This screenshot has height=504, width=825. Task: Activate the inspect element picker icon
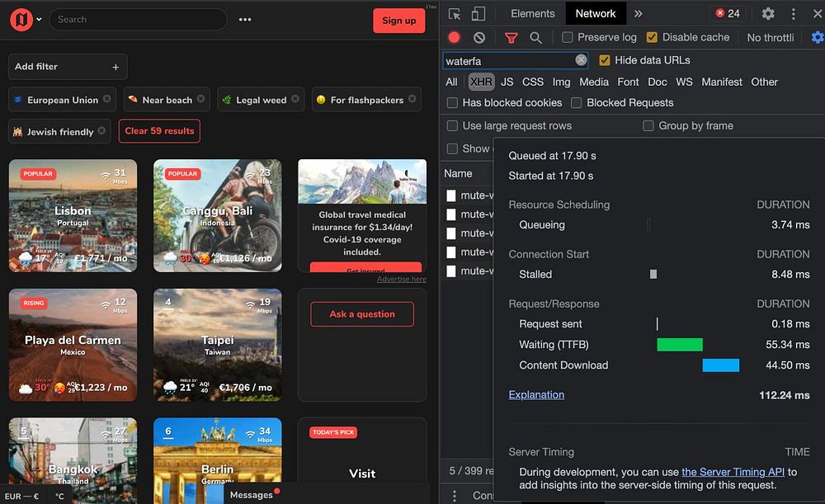[455, 14]
